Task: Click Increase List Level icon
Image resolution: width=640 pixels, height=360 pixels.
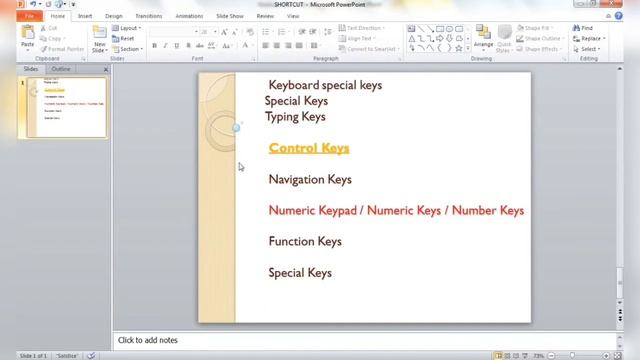Action: click(313, 32)
